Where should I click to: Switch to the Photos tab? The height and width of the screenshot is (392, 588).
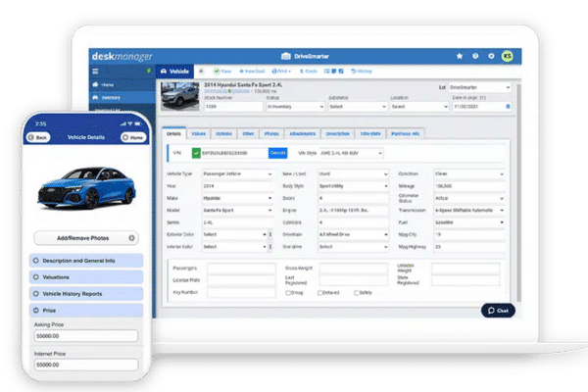point(271,133)
